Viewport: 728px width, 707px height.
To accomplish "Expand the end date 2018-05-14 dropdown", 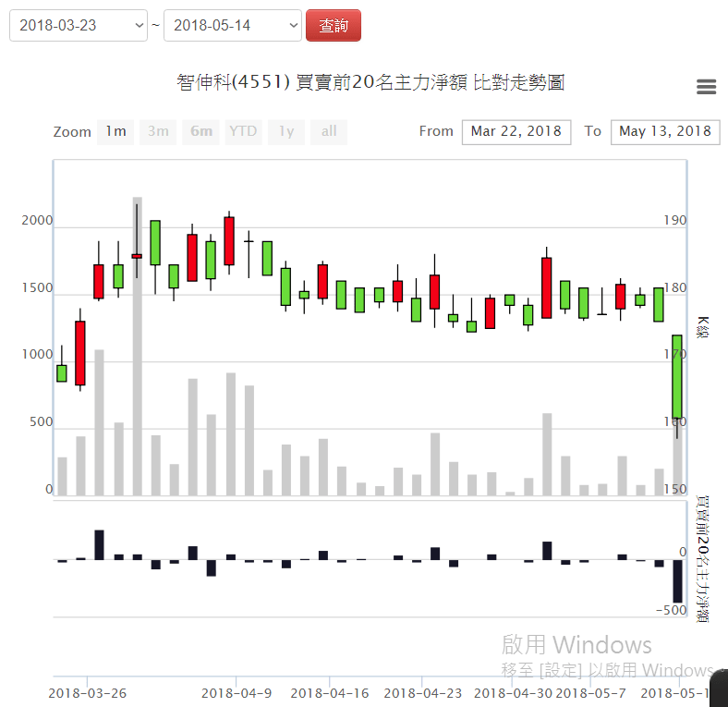I will coord(232,26).
